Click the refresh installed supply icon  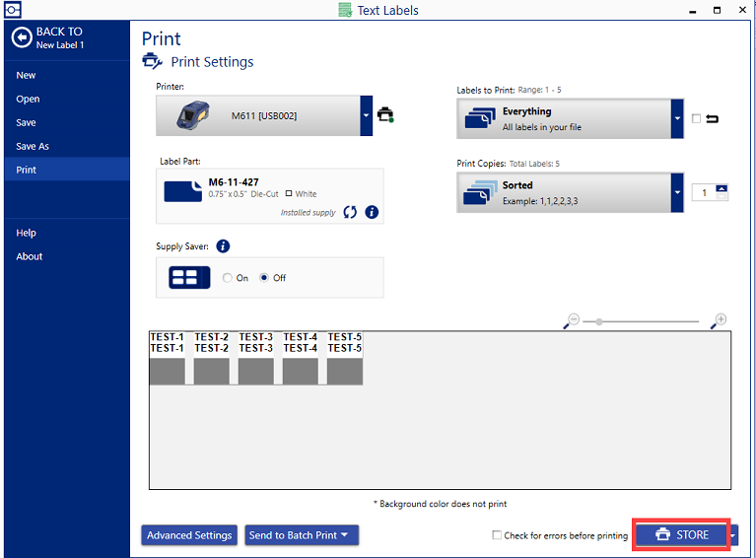(350, 212)
